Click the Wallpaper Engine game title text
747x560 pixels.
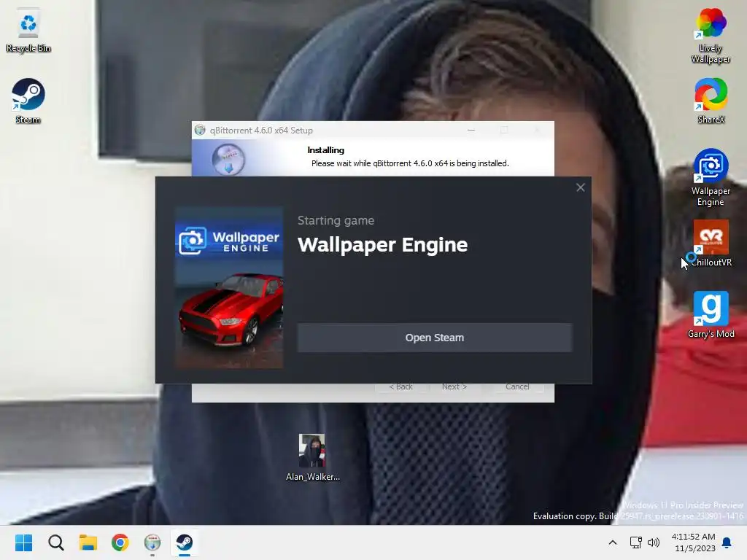382,245
